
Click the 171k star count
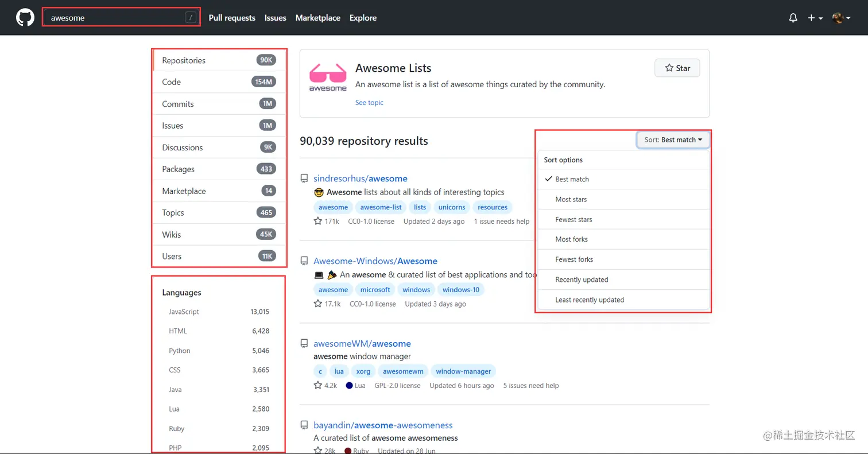[x=327, y=222]
